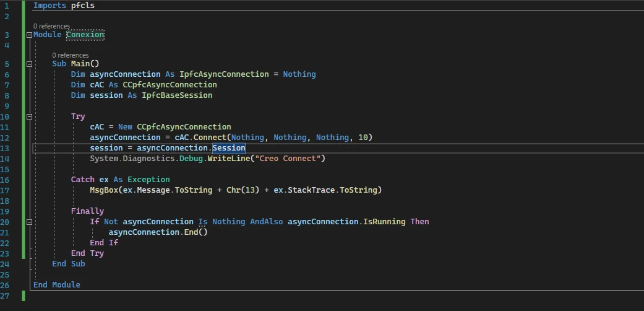
Task: Click the highlighted Session property on line 13
Action: click(x=229, y=148)
